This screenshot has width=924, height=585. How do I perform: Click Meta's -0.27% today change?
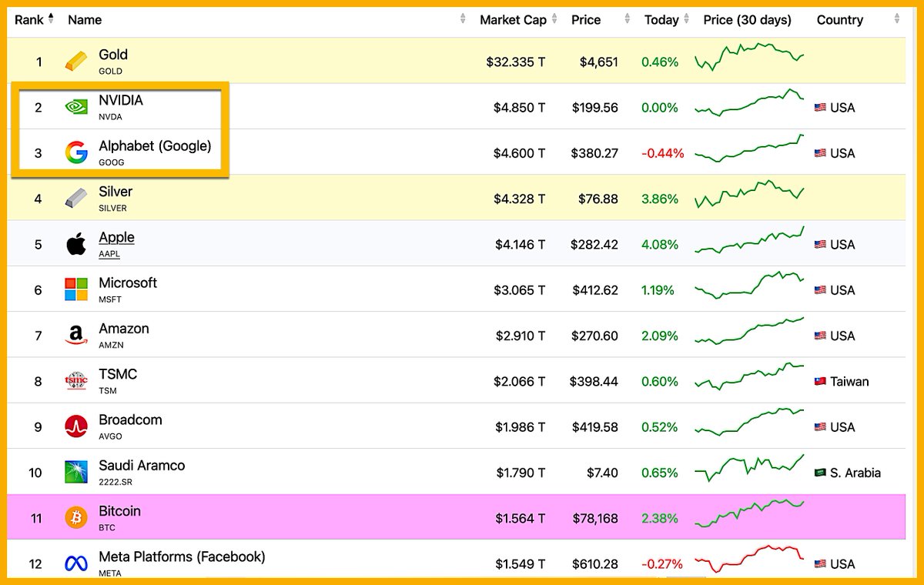point(662,564)
